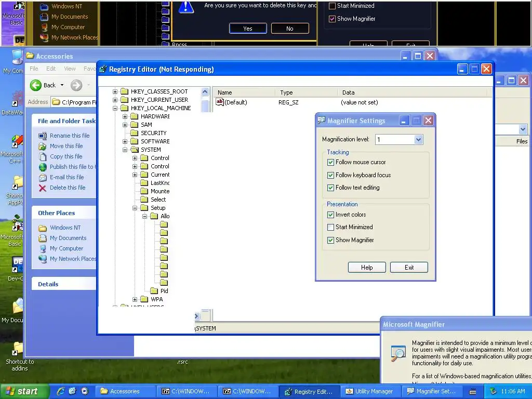The width and height of the screenshot is (532, 399).
Task: Switch to Utility Manager taskbar item
Action: tap(370, 392)
